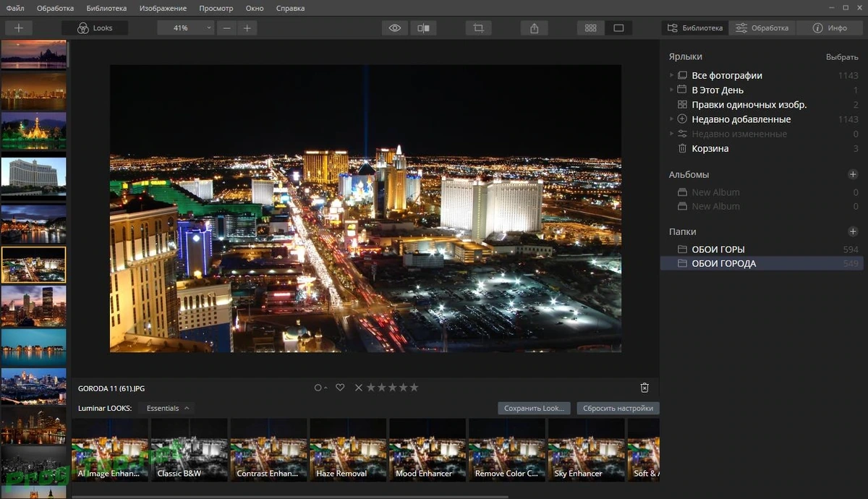The image size is (868, 499).
Task: Open the 41% zoom level dropdown
Action: (x=186, y=28)
